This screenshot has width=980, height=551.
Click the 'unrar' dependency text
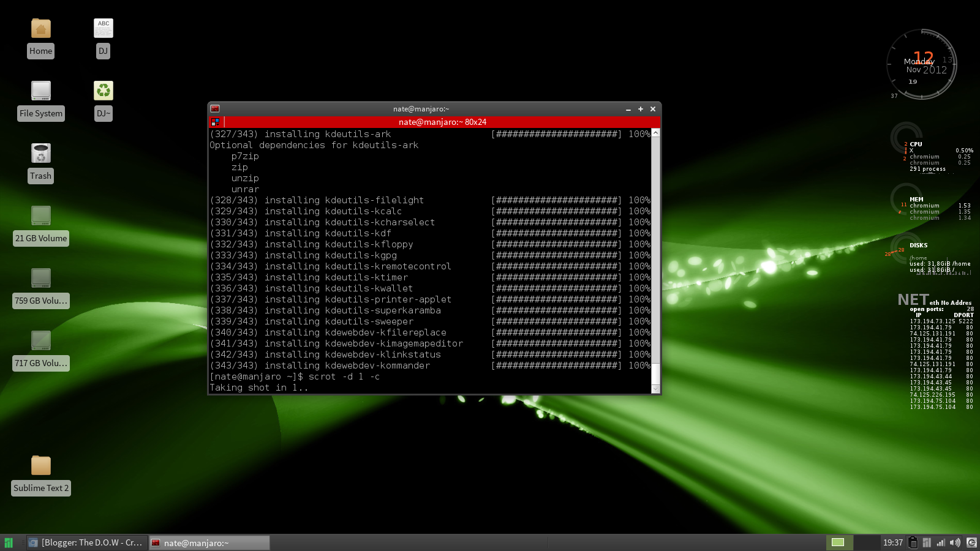coord(245,189)
